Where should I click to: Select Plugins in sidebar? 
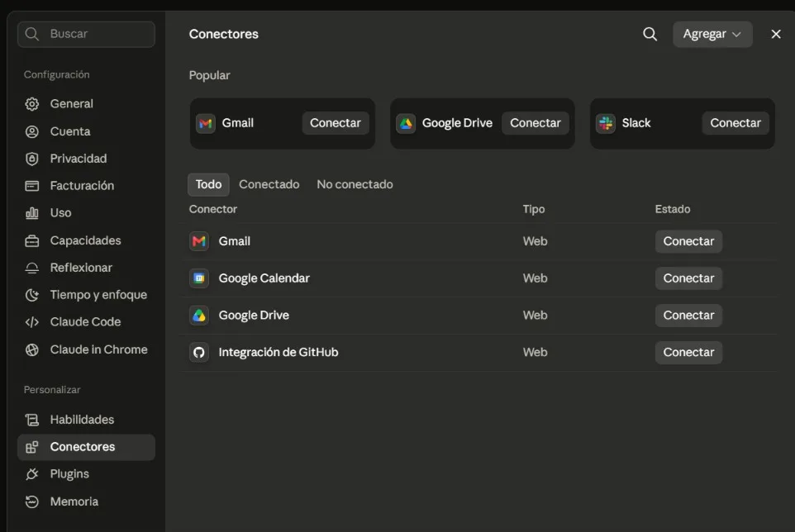pyautogui.click(x=86, y=474)
